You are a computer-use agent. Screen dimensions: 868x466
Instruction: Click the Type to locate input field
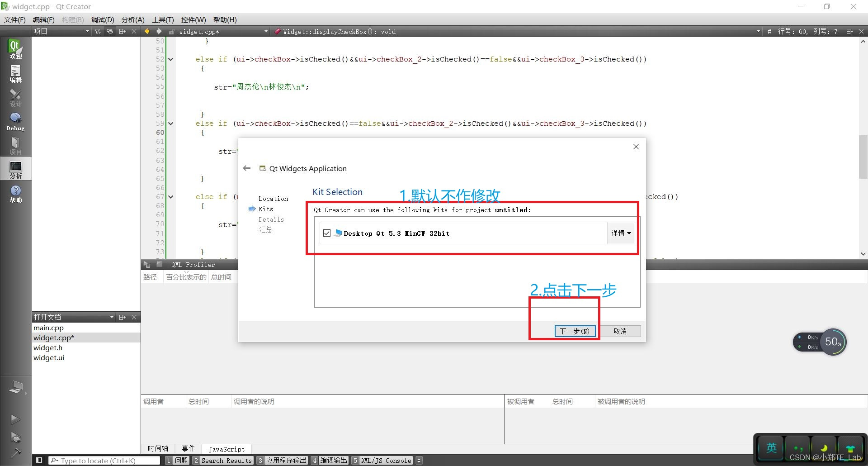click(104, 460)
